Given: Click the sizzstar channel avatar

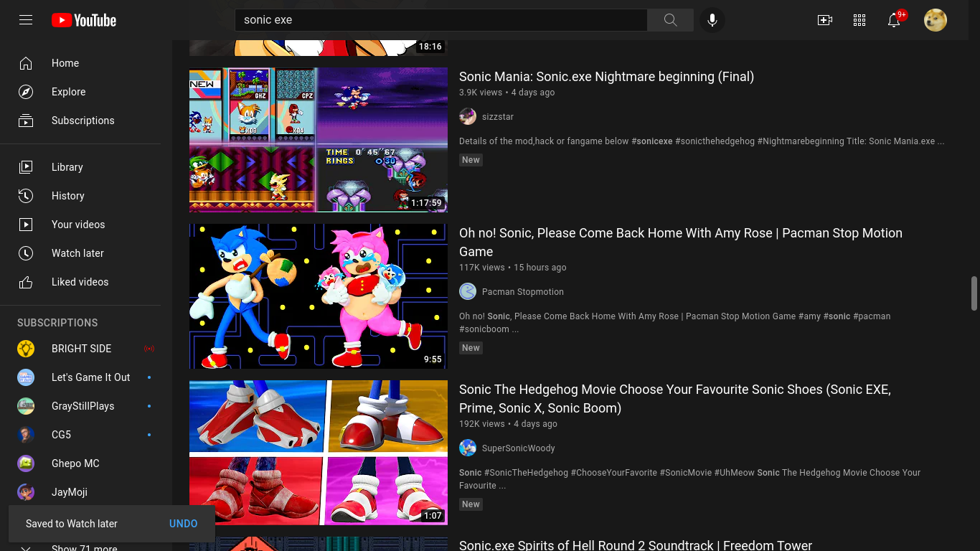Looking at the screenshot, I should [468, 117].
